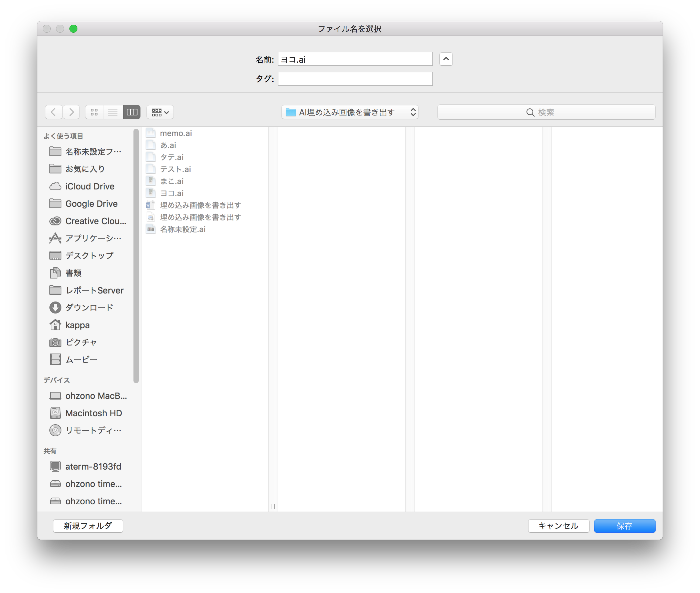Click the green zoom window button

tap(73, 29)
